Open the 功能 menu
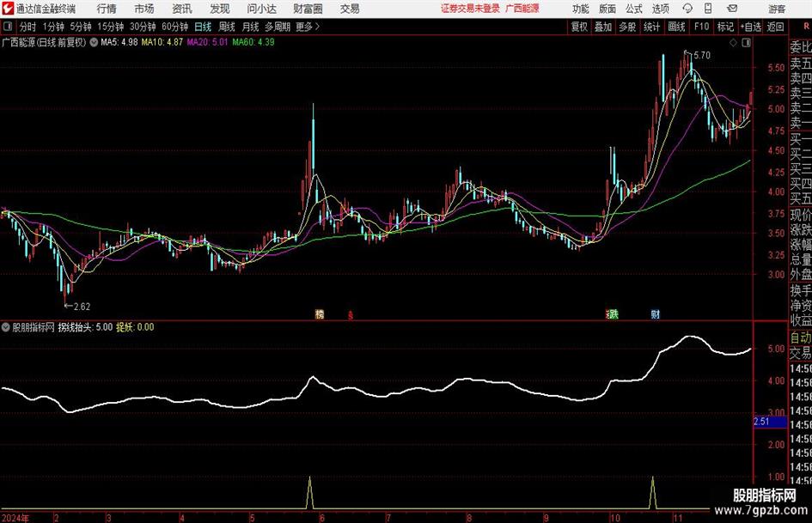This screenshot has width=812, height=523. (581, 9)
